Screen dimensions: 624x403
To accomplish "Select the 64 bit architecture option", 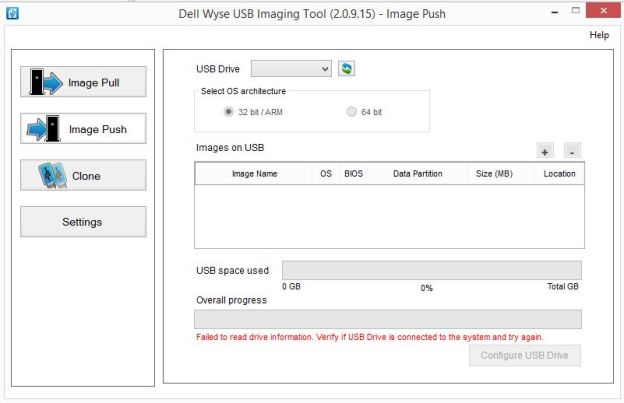I will (x=351, y=112).
